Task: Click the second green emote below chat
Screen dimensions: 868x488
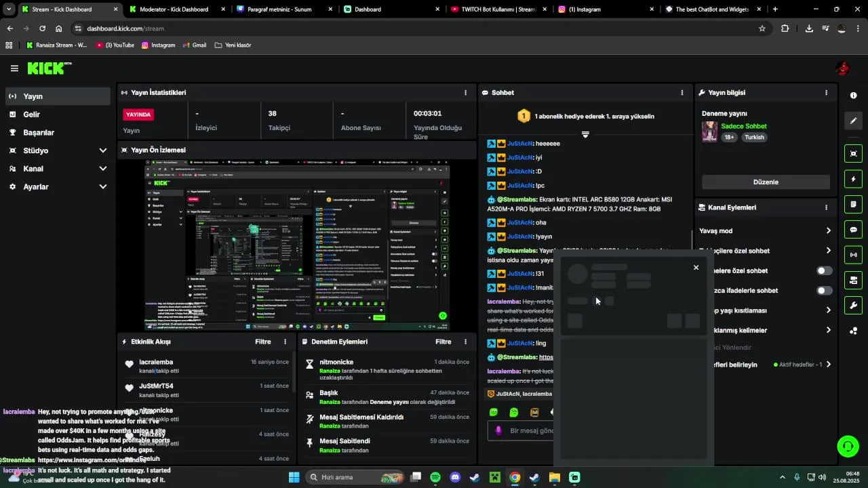Action: 514,412
